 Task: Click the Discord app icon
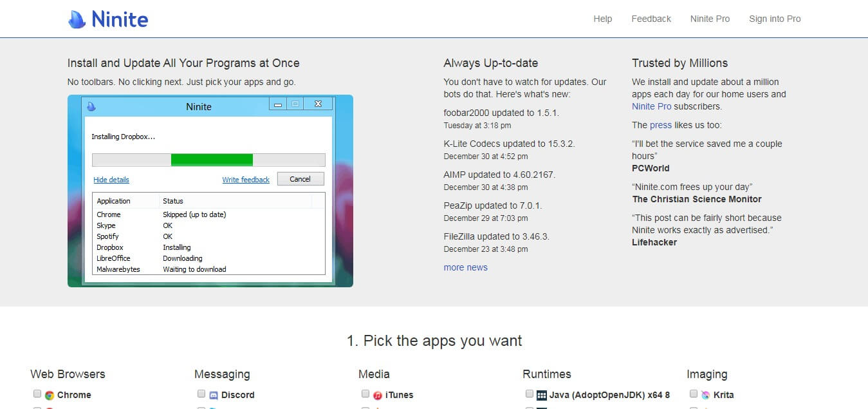(214, 395)
